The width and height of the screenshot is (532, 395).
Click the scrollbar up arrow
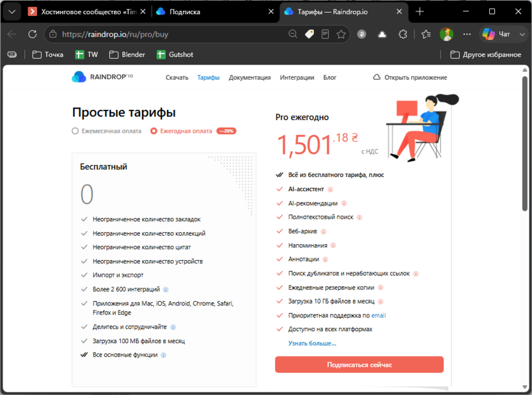tap(524, 70)
